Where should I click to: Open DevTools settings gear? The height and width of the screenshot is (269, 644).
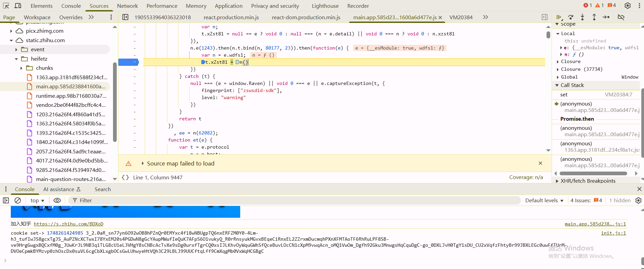[627, 6]
